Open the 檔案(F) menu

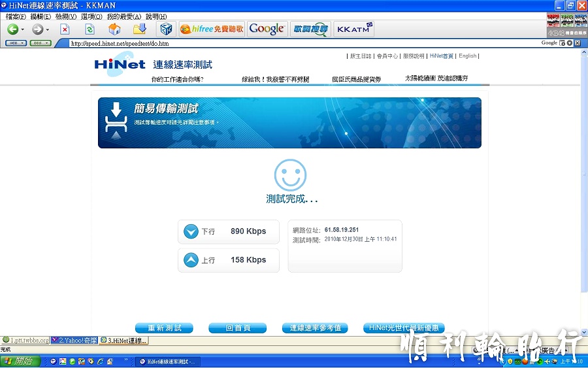[16, 16]
